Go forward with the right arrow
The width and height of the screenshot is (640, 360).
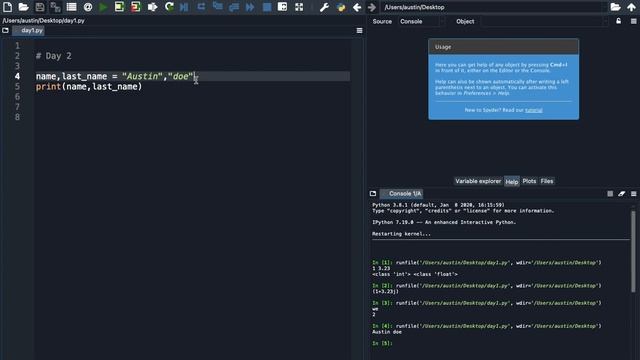pos(371,7)
